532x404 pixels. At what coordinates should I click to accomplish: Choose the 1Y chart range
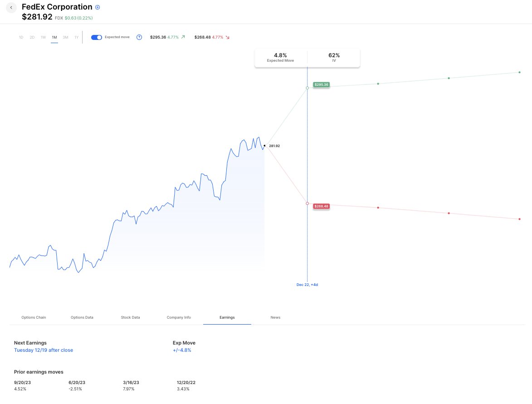click(x=76, y=37)
